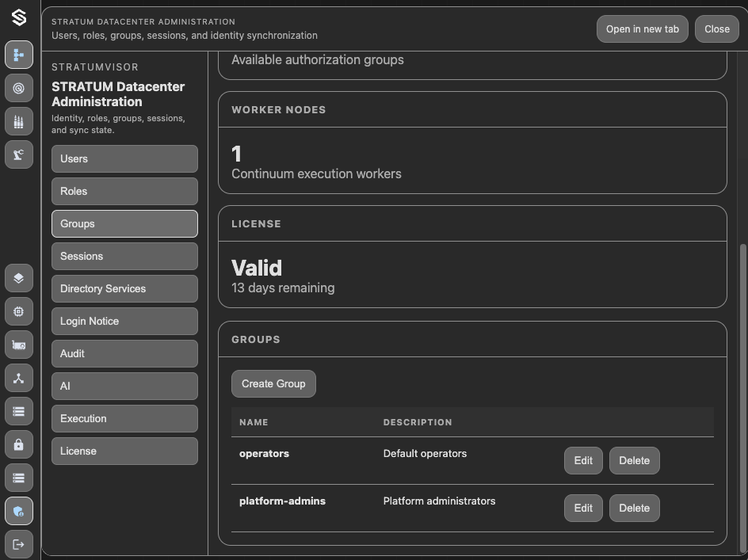Screen dimensions: 748x560
Task: Open the target circle sidebar icon
Action: coord(19,88)
